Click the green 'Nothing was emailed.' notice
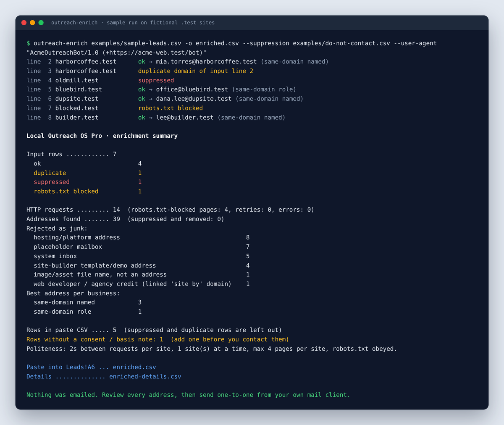Screen dimensions: 504x425 (188, 395)
